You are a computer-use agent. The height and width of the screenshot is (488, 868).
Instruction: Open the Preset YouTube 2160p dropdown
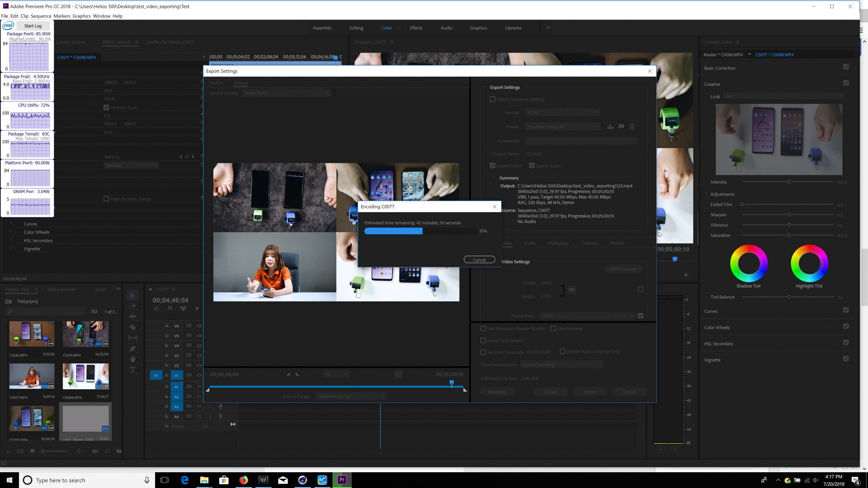pos(562,127)
